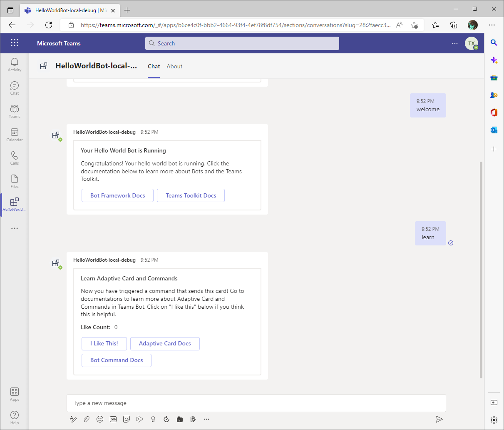Click the Teams Search box
This screenshot has width=504, height=430.
point(242,43)
